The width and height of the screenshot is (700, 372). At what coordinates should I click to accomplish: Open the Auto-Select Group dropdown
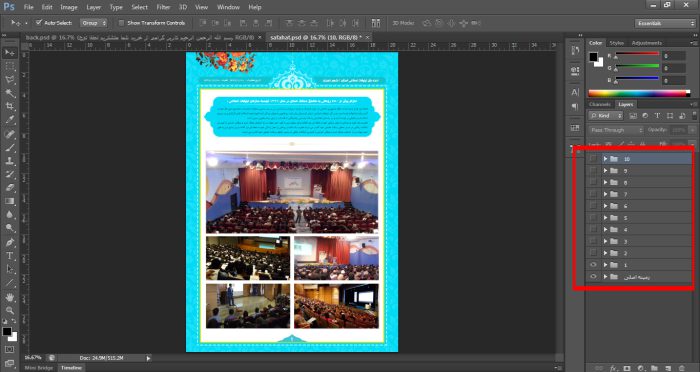point(94,23)
